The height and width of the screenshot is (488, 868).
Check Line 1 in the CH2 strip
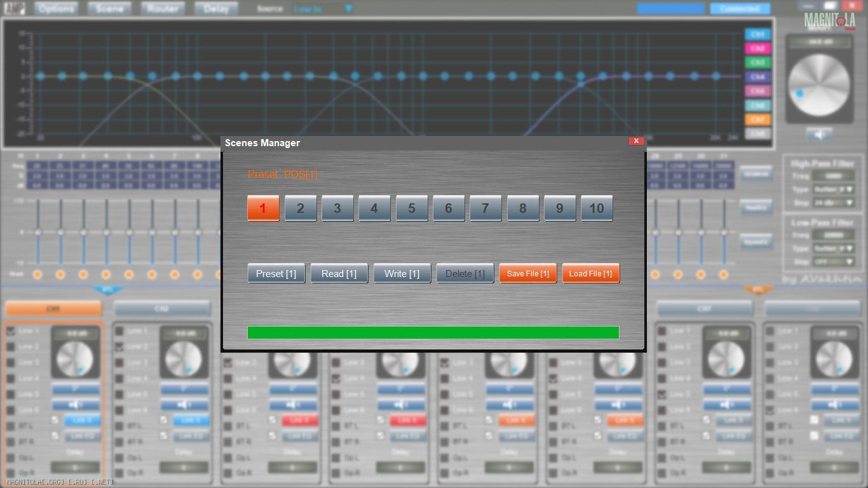coord(119,331)
